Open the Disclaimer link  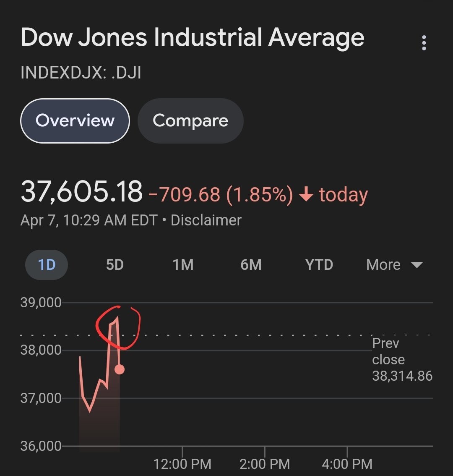pyautogui.click(x=206, y=220)
